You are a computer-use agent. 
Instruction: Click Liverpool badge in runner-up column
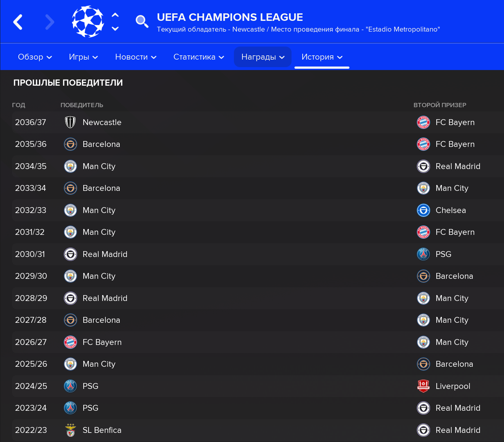[423, 386]
